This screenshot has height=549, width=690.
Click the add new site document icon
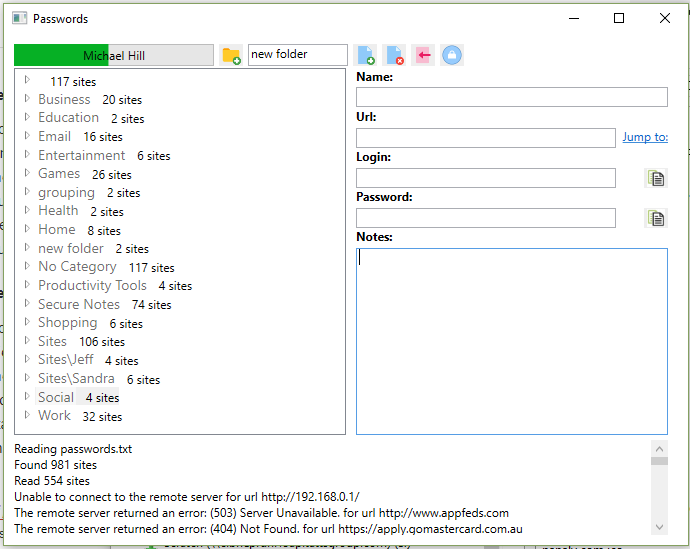(x=366, y=55)
